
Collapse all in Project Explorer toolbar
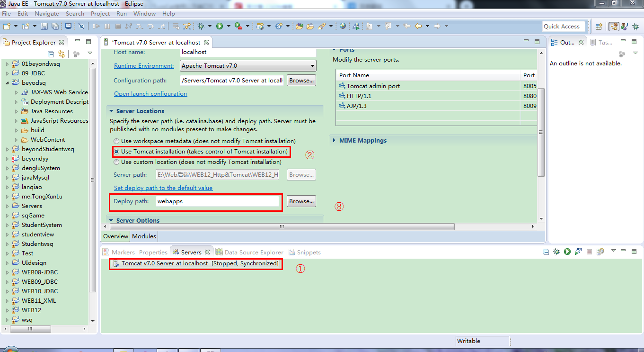click(51, 54)
